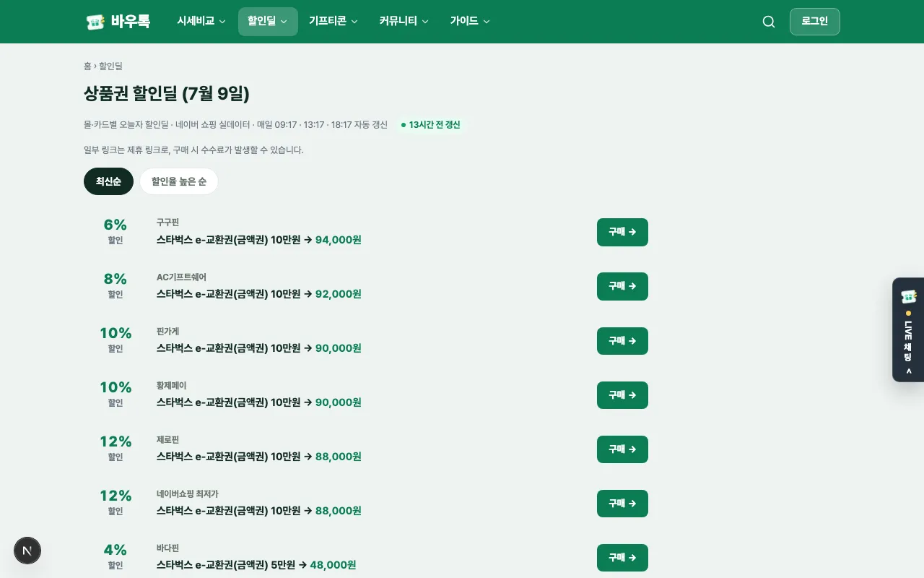Open the 가이드 dropdown menu

470,22
